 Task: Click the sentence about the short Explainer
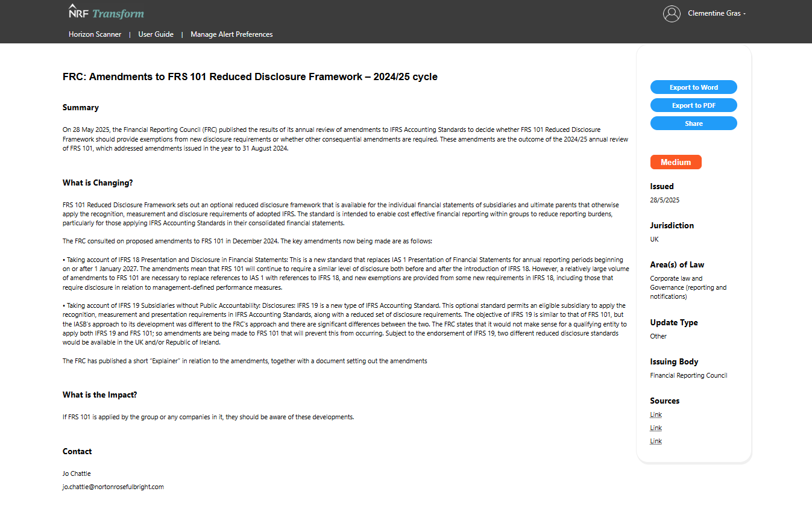click(245, 361)
